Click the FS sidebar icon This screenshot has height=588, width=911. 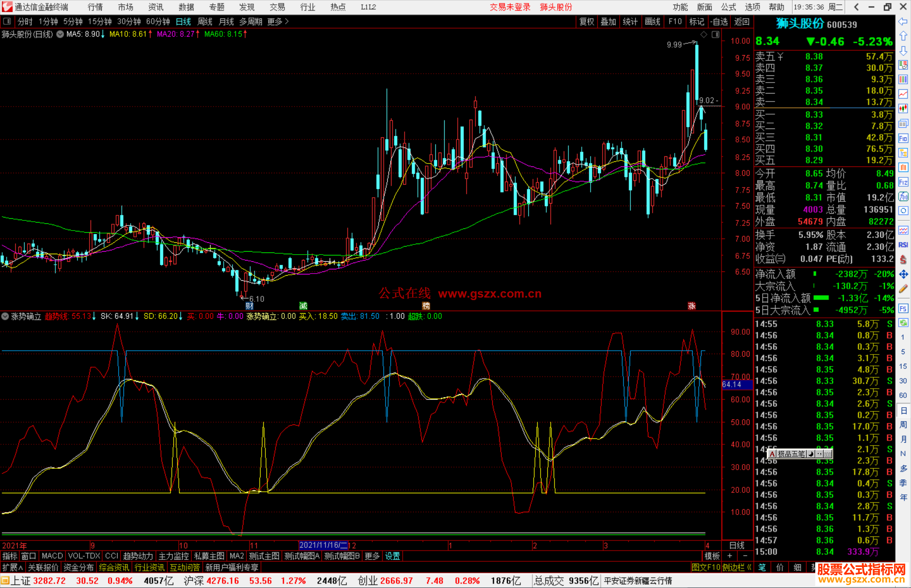(x=903, y=309)
